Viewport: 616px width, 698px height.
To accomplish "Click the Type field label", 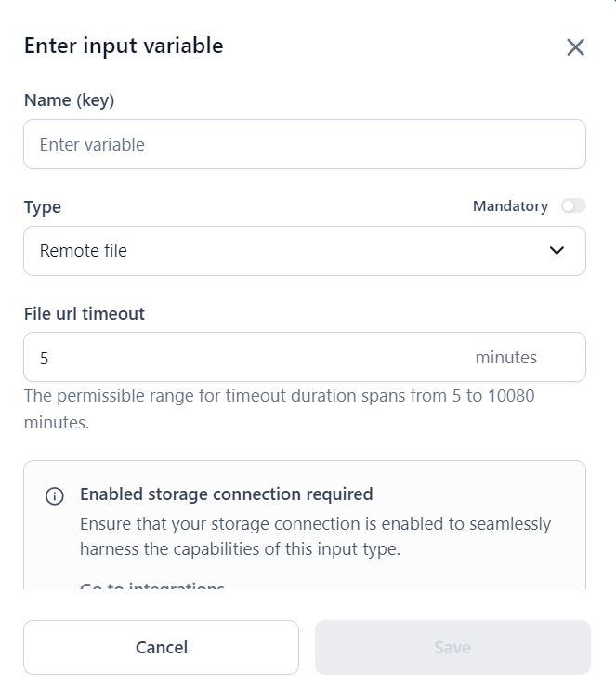I will [x=42, y=207].
